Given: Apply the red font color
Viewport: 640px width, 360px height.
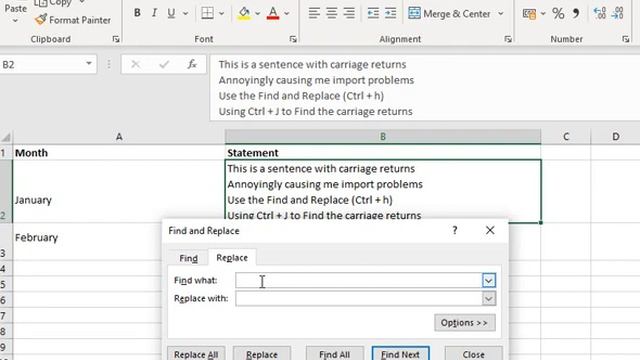Looking at the screenshot, I should pyautogui.click(x=273, y=13).
